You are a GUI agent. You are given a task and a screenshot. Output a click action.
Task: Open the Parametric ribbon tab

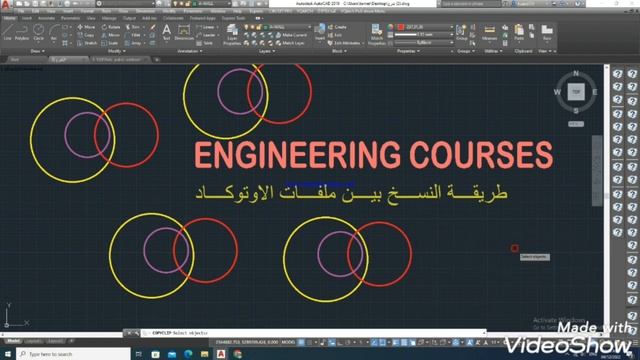point(71,18)
